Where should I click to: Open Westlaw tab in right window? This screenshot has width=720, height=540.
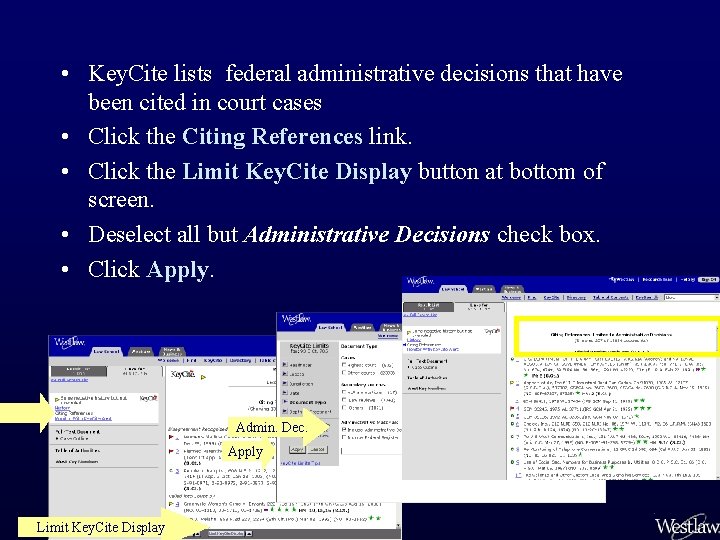[x=484, y=289]
